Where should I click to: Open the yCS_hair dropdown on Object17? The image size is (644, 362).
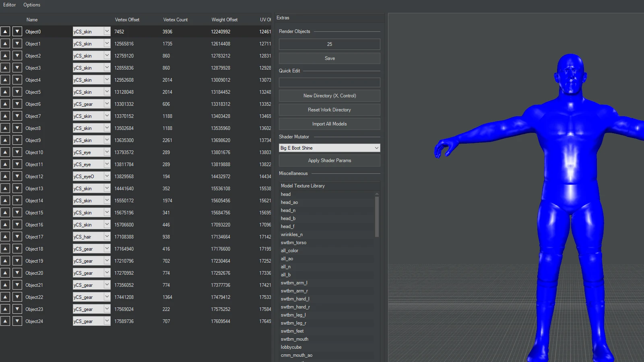click(x=107, y=237)
